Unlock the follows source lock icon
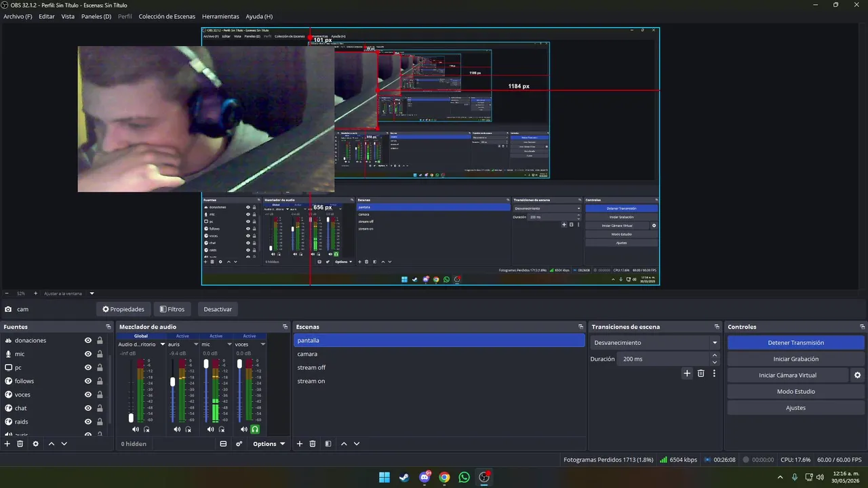The height and width of the screenshot is (488, 868). click(100, 381)
